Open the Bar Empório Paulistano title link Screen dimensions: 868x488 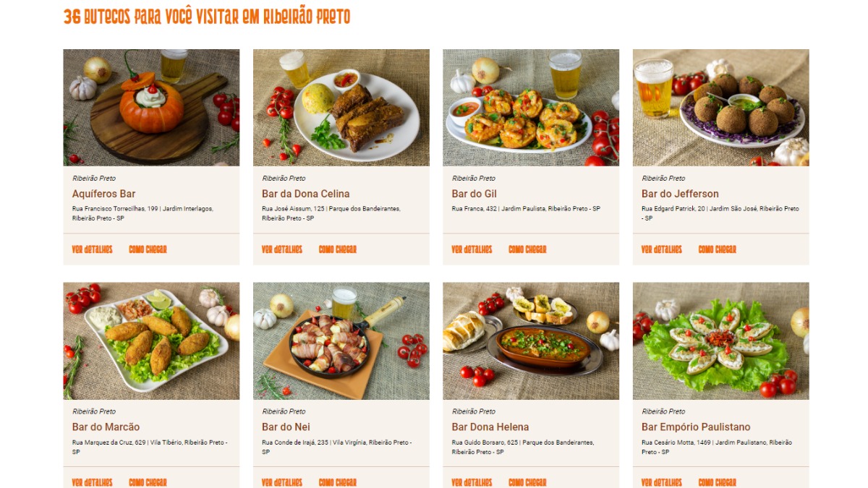696,427
